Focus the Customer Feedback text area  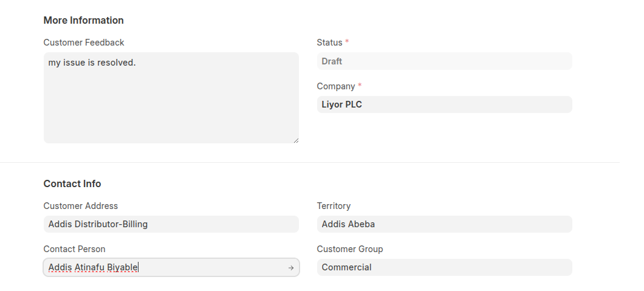click(171, 98)
